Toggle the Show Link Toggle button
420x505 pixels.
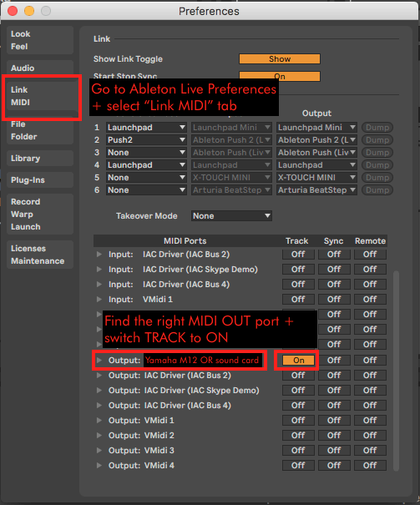[x=280, y=59]
